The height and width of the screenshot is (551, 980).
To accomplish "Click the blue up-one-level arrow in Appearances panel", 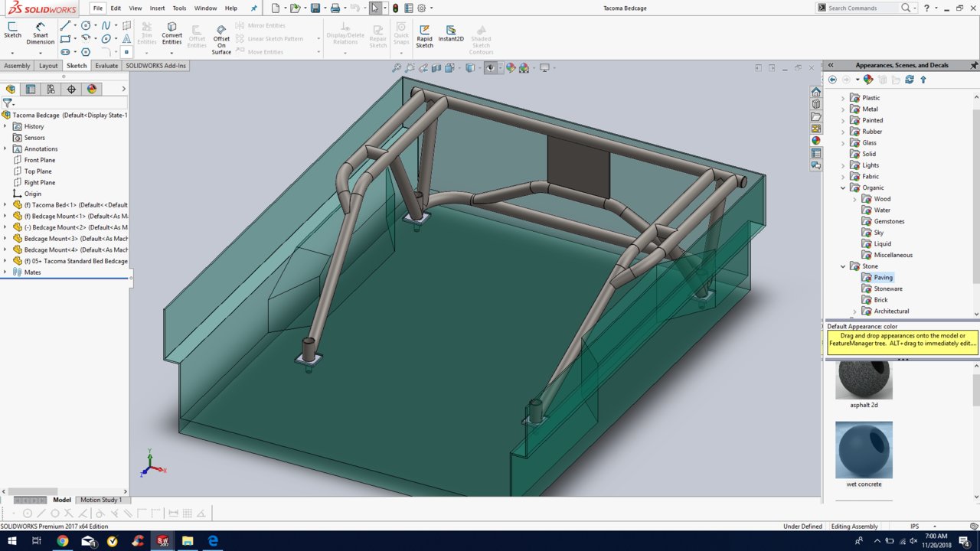I will (923, 80).
